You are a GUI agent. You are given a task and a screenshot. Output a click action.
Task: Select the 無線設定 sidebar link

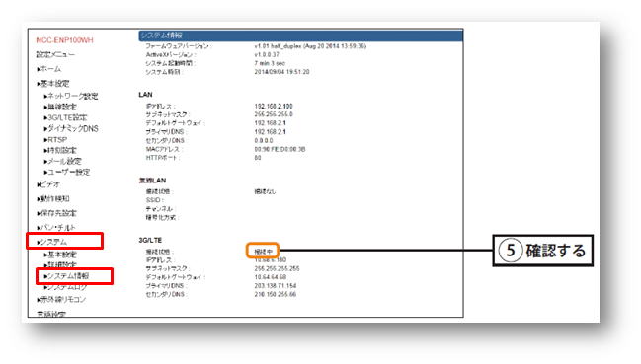[60, 107]
